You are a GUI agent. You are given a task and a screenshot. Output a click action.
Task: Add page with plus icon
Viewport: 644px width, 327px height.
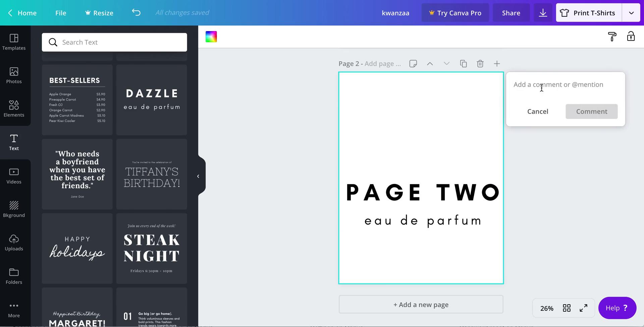(x=497, y=64)
